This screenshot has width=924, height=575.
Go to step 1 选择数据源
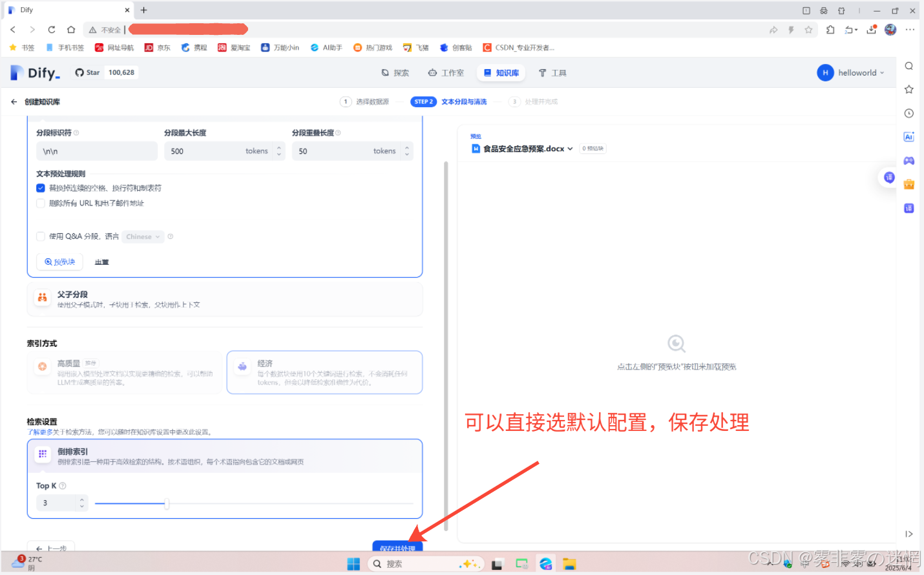365,101
